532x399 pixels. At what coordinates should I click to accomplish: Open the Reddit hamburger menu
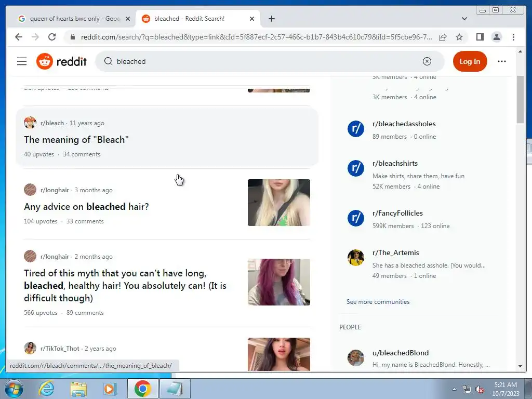[22, 61]
